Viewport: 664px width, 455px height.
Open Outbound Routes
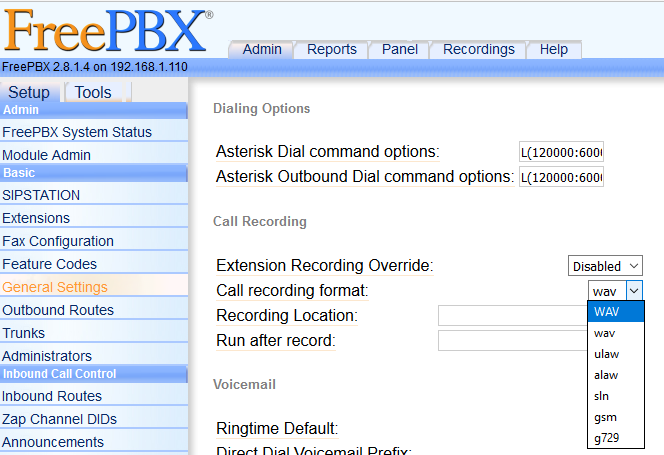94,310
